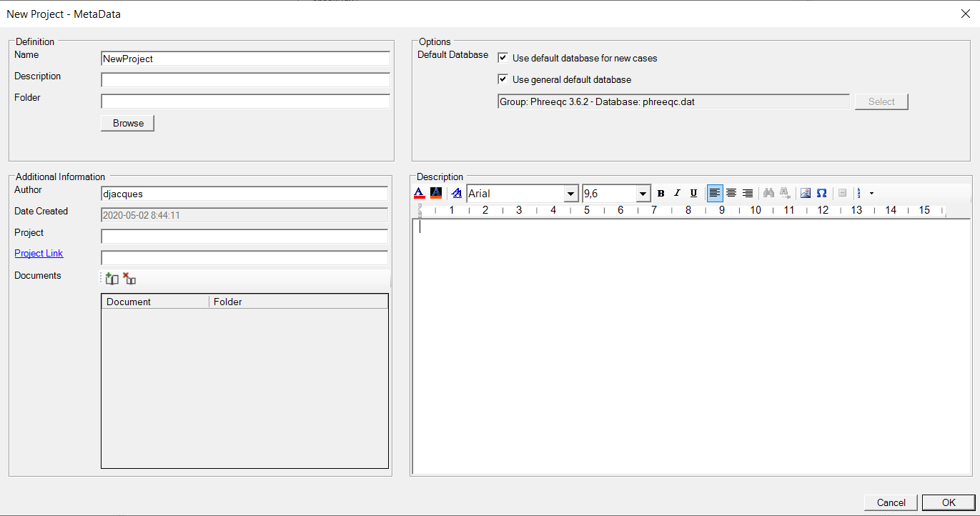Center-align the description text

[x=731, y=193]
